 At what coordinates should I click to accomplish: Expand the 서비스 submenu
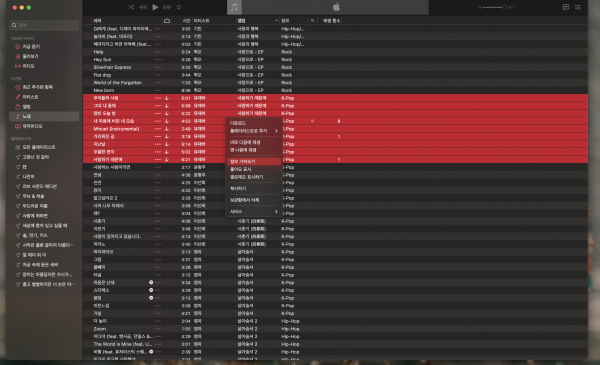click(254, 212)
